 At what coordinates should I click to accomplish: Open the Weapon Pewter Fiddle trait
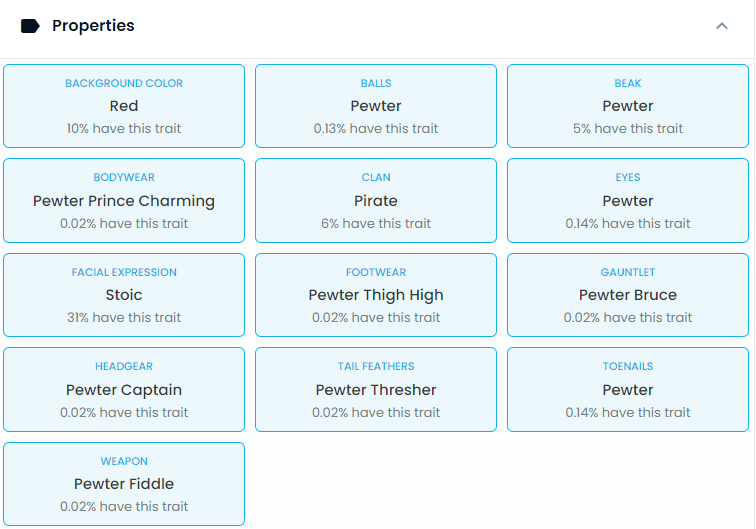point(124,484)
